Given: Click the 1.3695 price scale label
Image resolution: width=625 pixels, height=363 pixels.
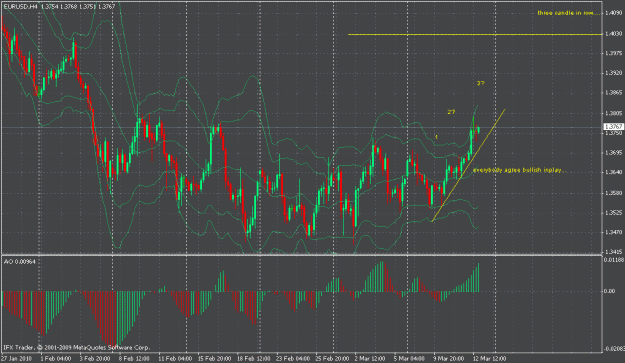Looking at the screenshot, I should [613, 153].
